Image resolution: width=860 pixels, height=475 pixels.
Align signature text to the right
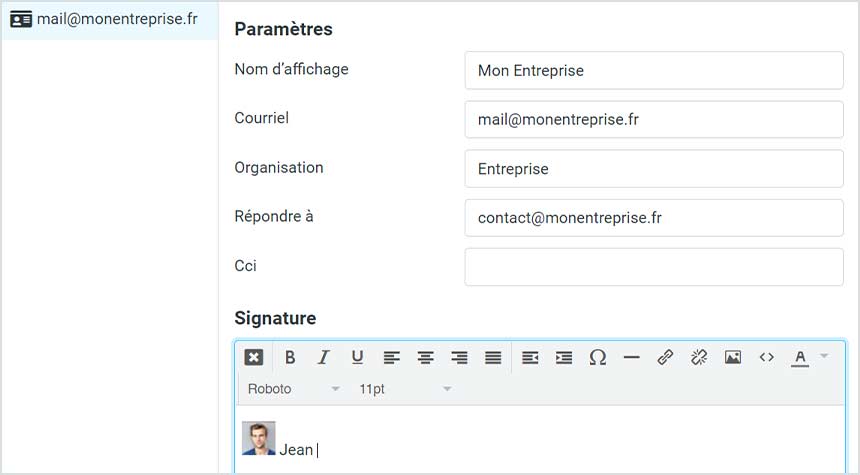pyautogui.click(x=459, y=358)
